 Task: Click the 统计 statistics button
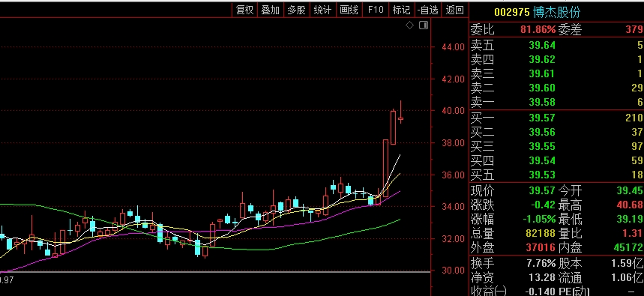pyautogui.click(x=322, y=10)
